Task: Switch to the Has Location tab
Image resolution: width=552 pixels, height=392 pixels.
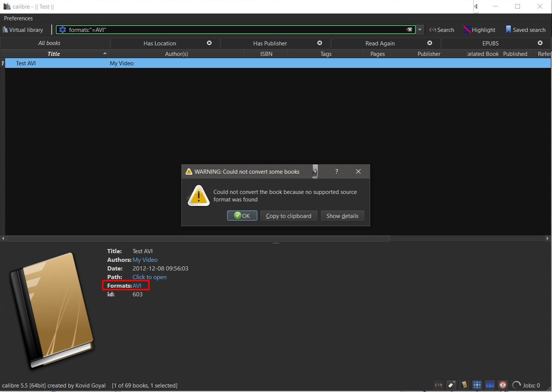Action: point(160,43)
